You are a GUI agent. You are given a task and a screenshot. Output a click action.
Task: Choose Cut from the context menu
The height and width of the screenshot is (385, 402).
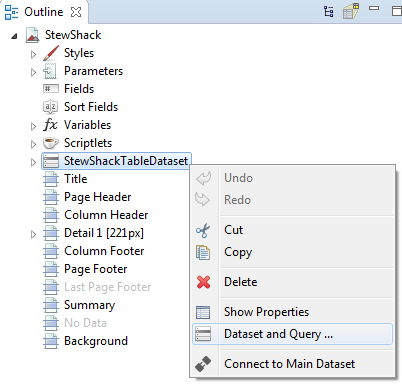(x=292, y=230)
